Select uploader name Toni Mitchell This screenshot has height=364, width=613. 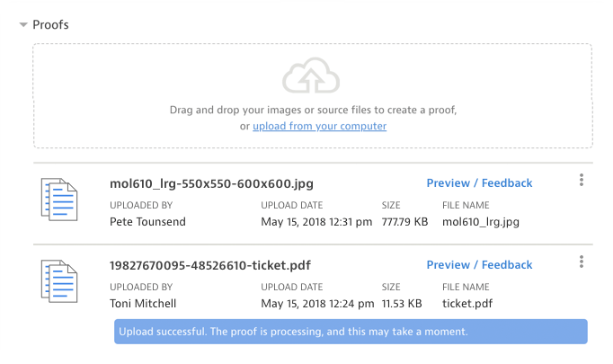145,302
